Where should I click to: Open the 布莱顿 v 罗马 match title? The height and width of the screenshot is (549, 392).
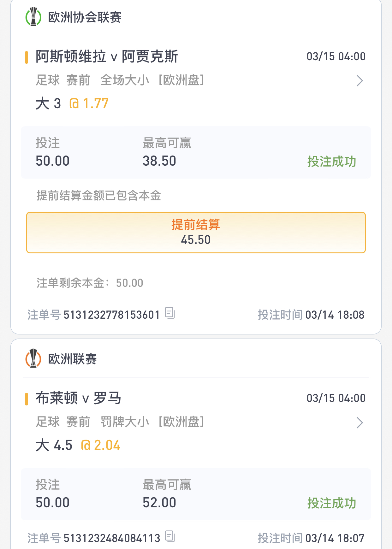78,398
